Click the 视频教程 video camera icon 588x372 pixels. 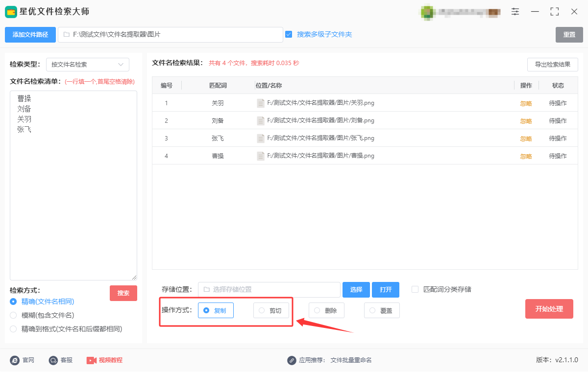tap(92, 360)
